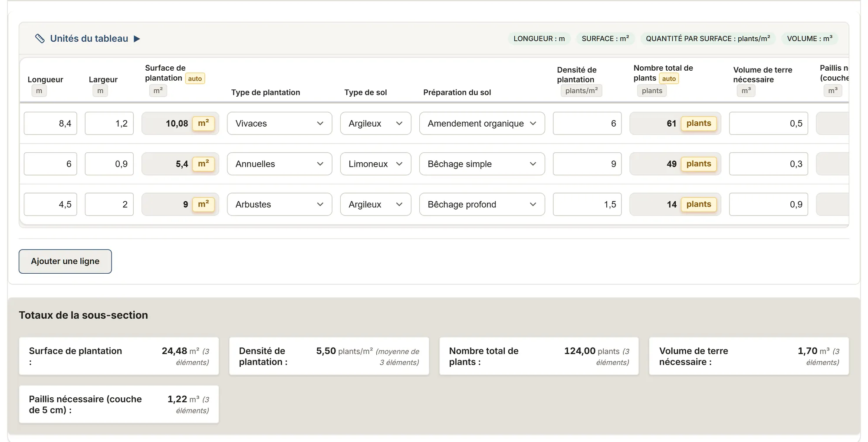
Task: Click the Ajouter une ligne button
Action: tap(65, 262)
